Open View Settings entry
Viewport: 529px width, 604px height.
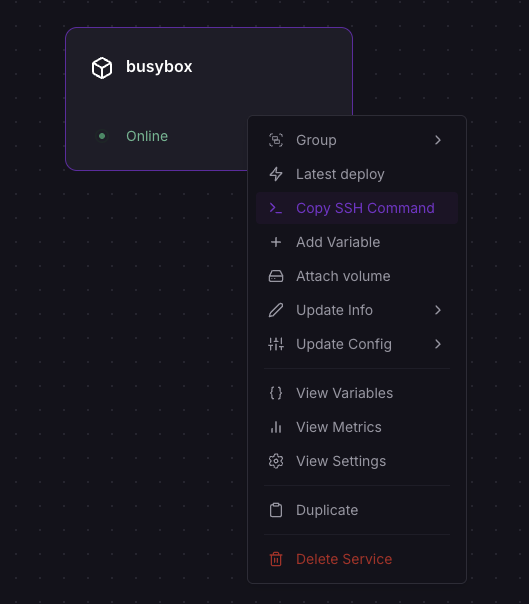[x=357, y=461]
